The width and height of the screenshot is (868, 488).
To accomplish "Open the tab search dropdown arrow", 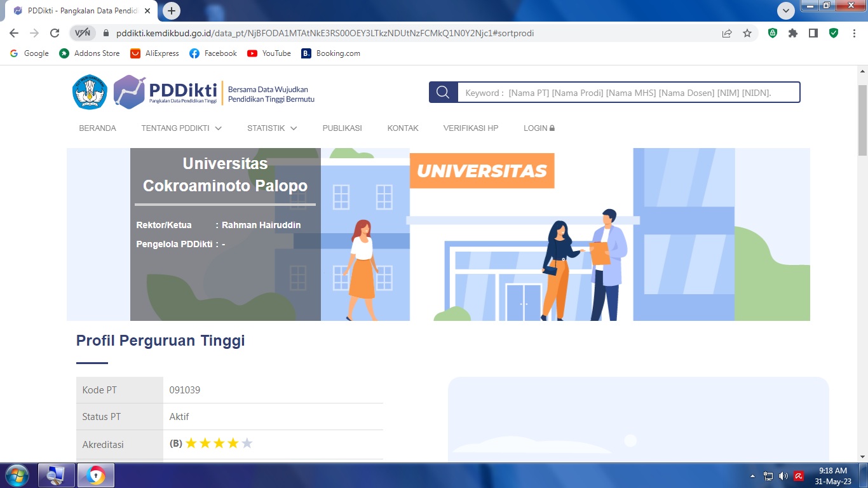I will [x=787, y=11].
